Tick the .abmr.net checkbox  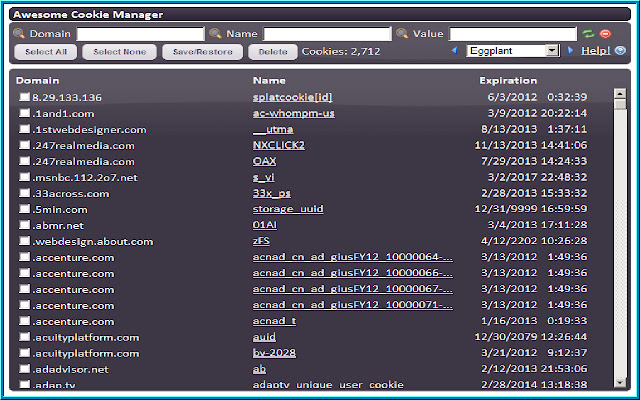pos(24,225)
